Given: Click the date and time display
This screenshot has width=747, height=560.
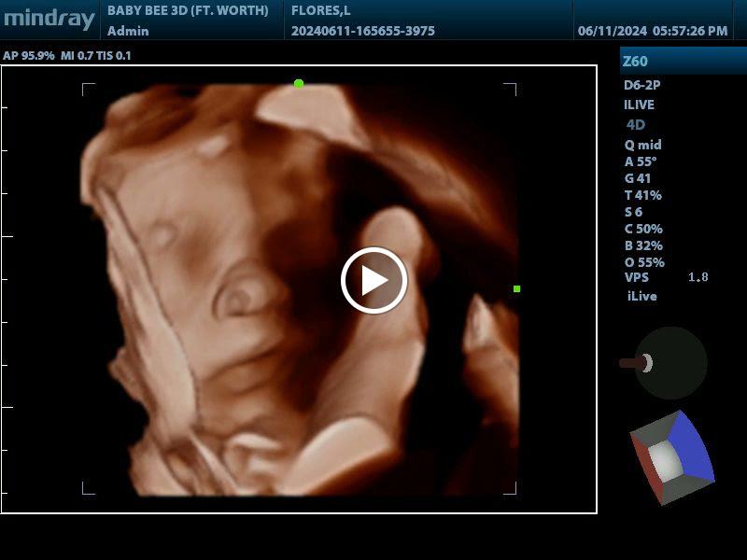Looking at the screenshot, I should point(653,31).
